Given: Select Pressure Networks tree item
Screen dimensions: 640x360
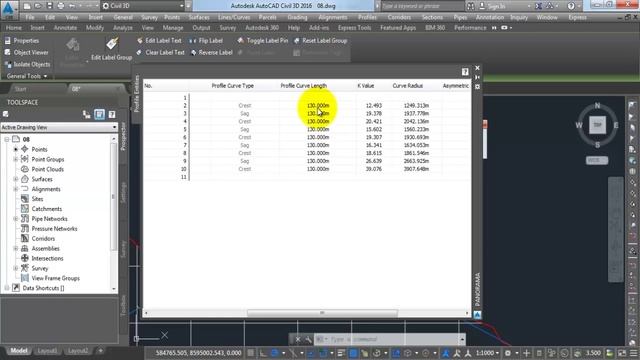Looking at the screenshot, I should point(54,229).
